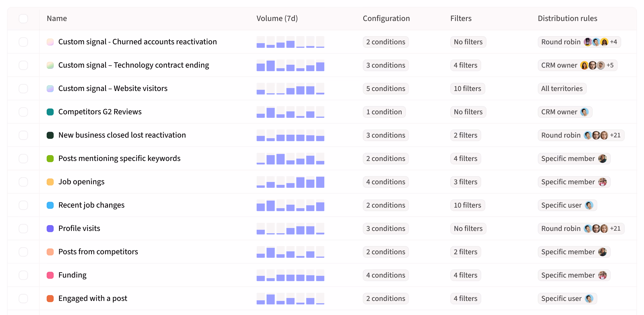Click 3 filters in the Job openings row

[465, 182]
